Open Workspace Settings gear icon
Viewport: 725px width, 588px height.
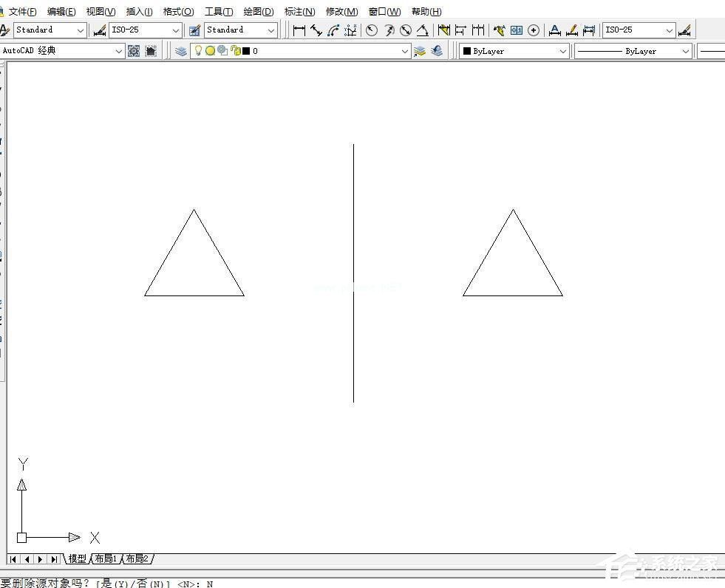coord(134,51)
